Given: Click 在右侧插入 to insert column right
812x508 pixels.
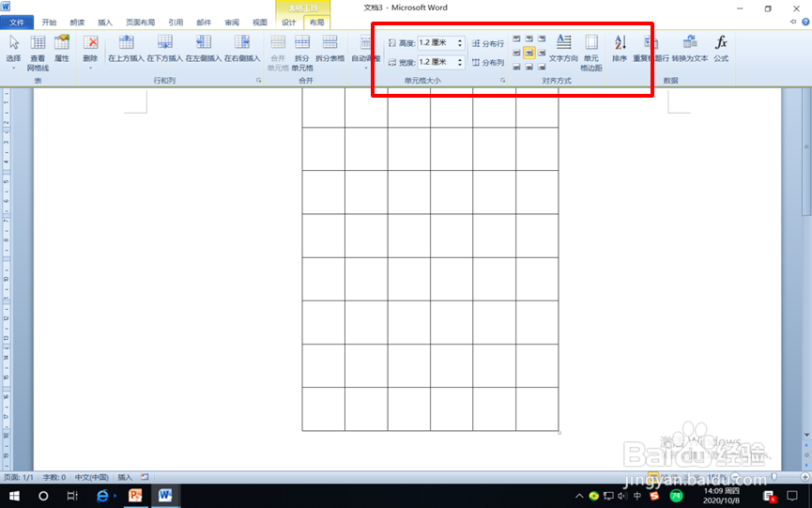Looking at the screenshot, I should pyautogui.click(x=242, y=49).
